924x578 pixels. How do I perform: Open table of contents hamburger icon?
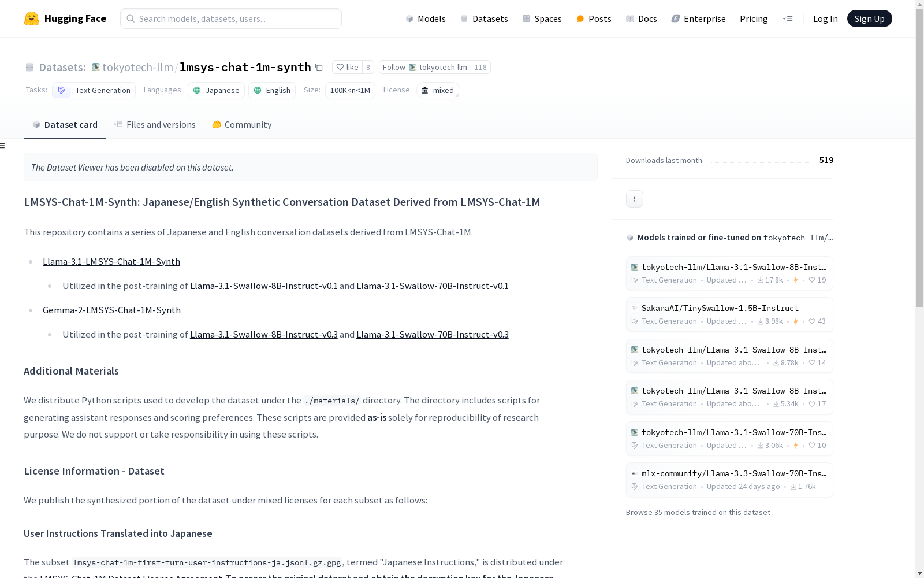[x=2, y=146]
